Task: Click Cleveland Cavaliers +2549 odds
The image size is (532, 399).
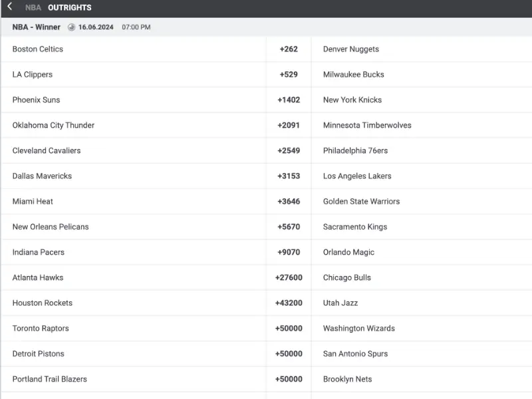Action: (x=289, y=151)
